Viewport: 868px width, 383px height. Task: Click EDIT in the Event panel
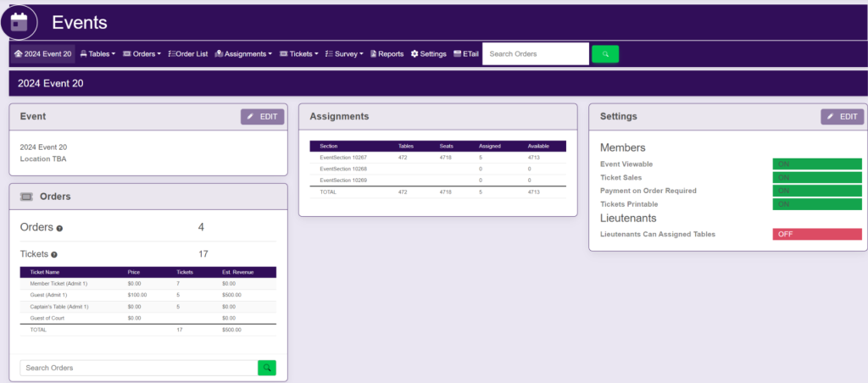point(262,117)
